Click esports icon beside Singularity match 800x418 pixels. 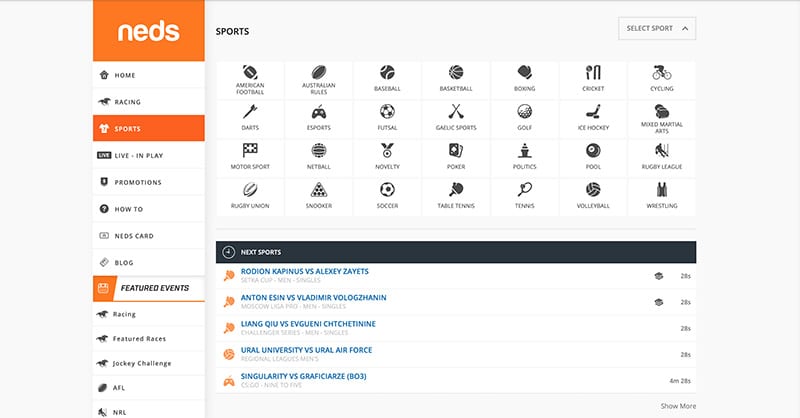[229, 381]
